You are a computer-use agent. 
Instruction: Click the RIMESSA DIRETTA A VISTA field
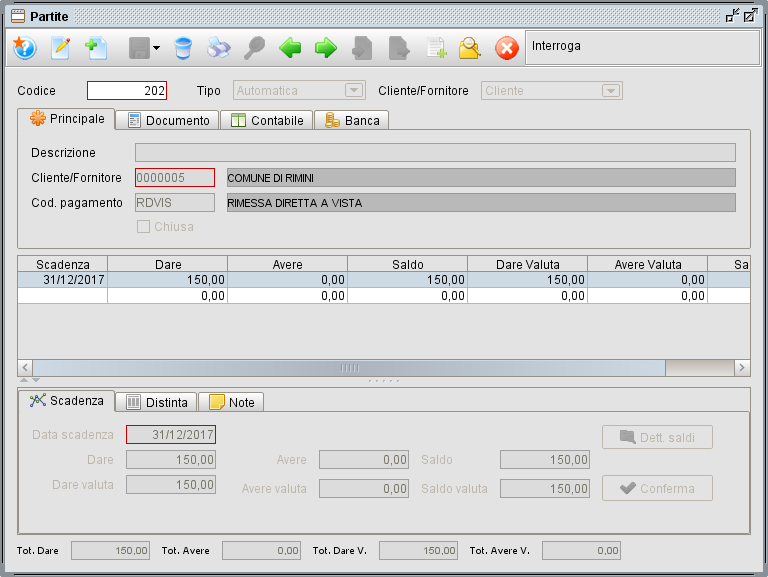(481, 203)
